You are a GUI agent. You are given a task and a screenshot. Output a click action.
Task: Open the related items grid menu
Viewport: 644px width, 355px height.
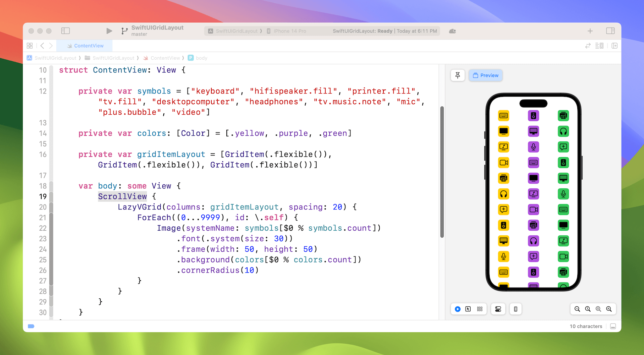(30, 46)
